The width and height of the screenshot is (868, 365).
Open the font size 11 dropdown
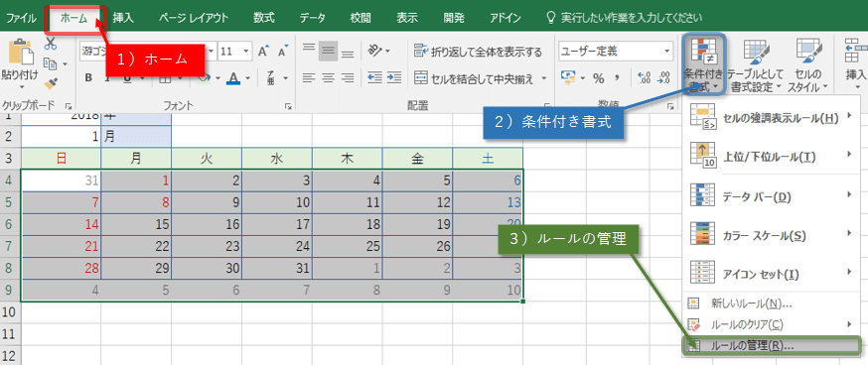[x=245, y=52]
